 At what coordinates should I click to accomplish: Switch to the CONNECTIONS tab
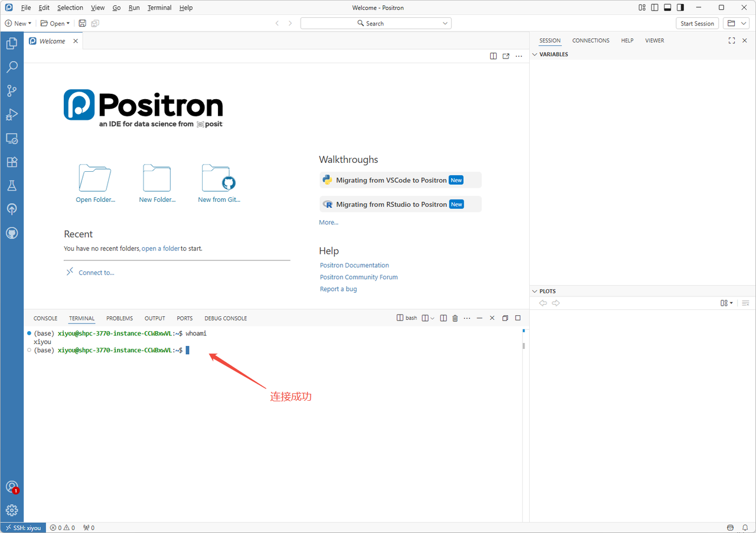[x=591, y=40]
